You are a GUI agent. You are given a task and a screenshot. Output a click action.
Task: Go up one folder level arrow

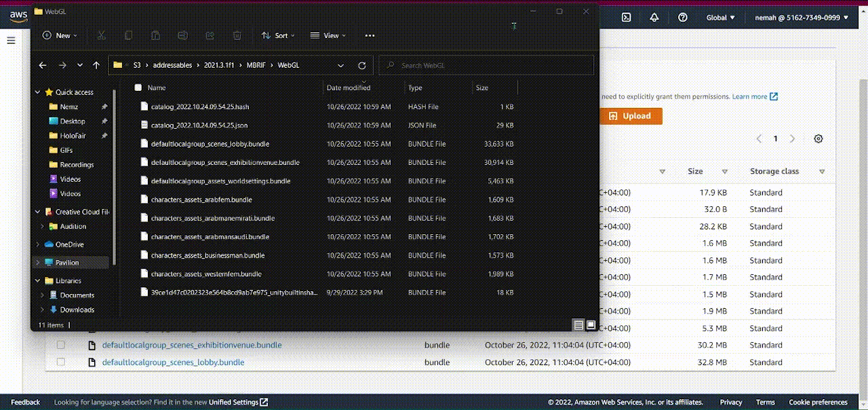coord(96,66)
